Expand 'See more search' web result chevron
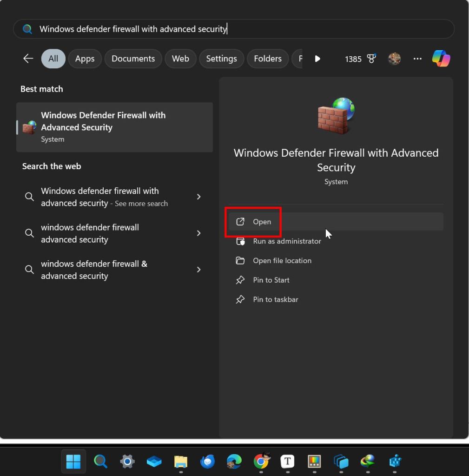 [198, 197]
